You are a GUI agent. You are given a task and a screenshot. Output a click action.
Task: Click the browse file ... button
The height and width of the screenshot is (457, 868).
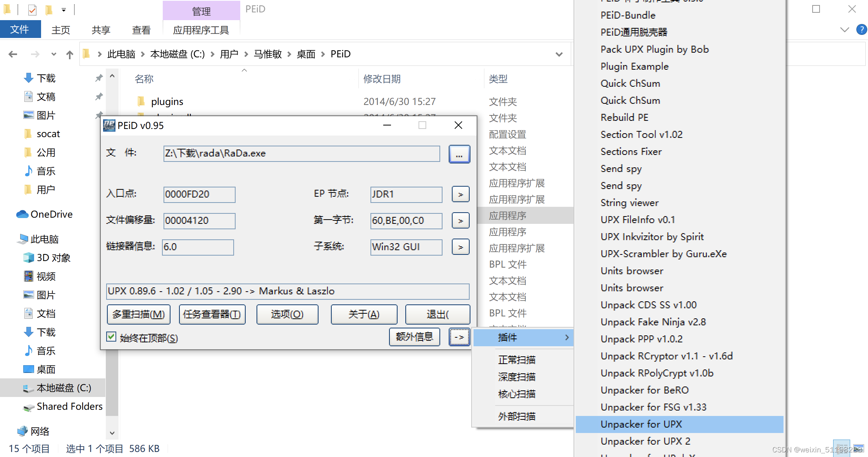click(x=459, y=154)
